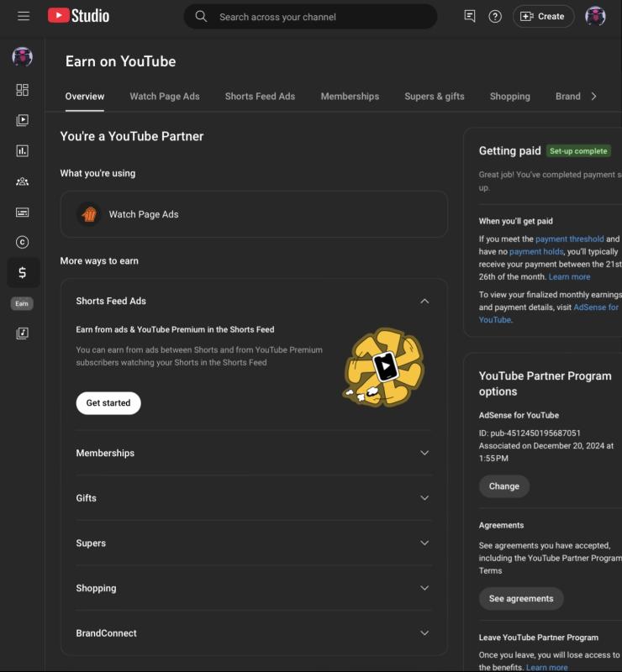
Task: Click the Earn label in the sidebar
Action: [22, 303]
